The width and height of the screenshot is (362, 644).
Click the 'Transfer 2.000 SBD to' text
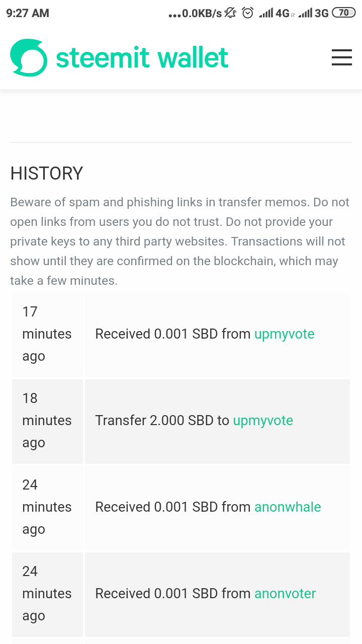pyautogui.click(x=162, y=421)
